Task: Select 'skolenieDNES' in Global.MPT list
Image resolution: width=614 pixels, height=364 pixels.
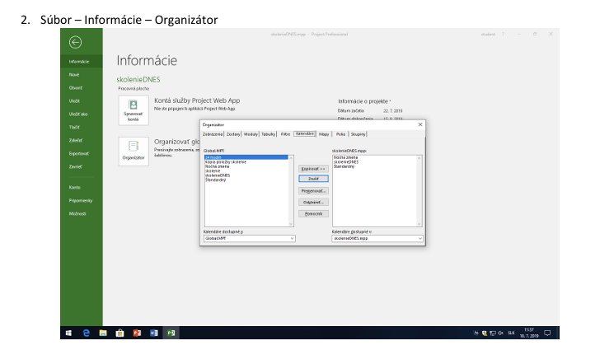Action: click(x=218, y=175)
